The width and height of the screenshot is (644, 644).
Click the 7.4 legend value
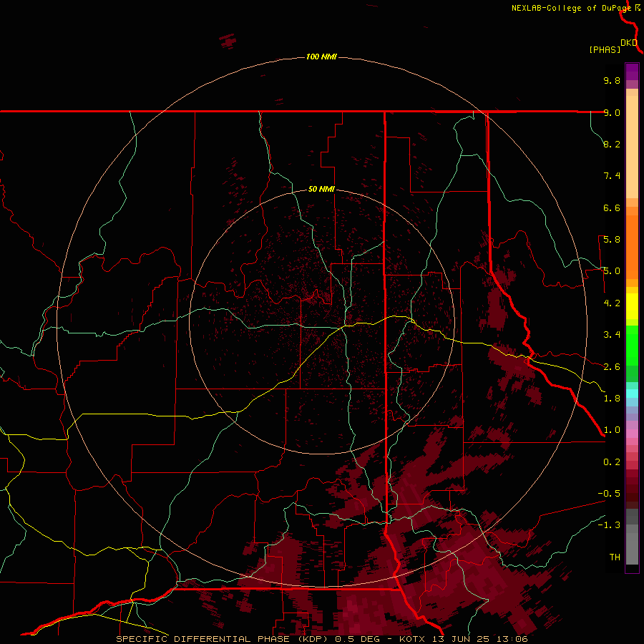(x=612, y=176)
